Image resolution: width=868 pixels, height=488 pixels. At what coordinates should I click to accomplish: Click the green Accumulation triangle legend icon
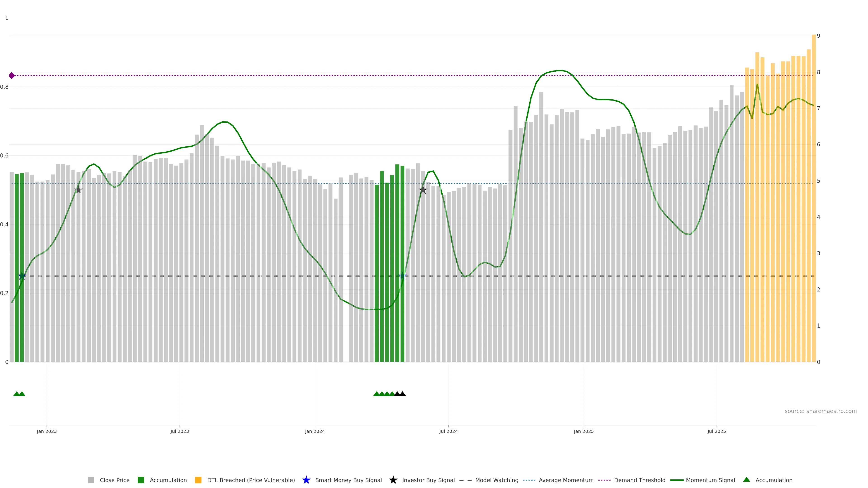coord(746,480)
